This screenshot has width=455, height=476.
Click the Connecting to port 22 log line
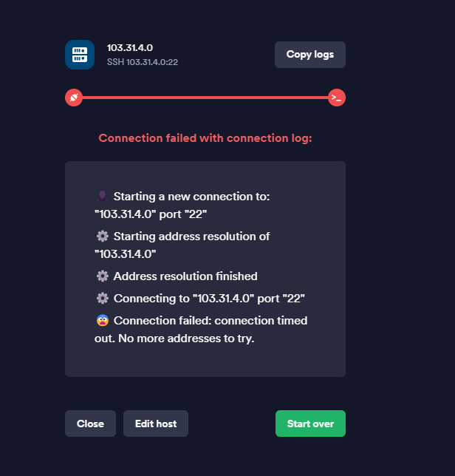click(x=200, y=299)
